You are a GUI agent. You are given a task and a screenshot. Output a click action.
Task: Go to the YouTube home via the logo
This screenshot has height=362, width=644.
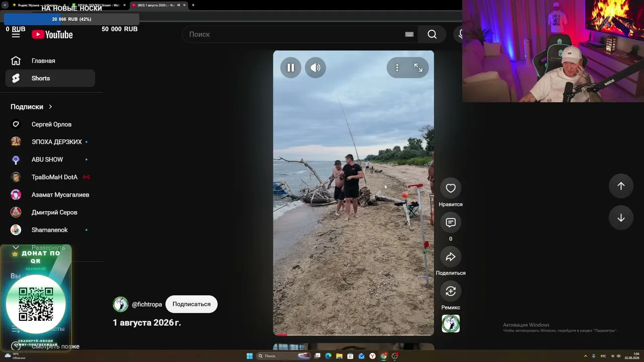(x=52, y=35)
